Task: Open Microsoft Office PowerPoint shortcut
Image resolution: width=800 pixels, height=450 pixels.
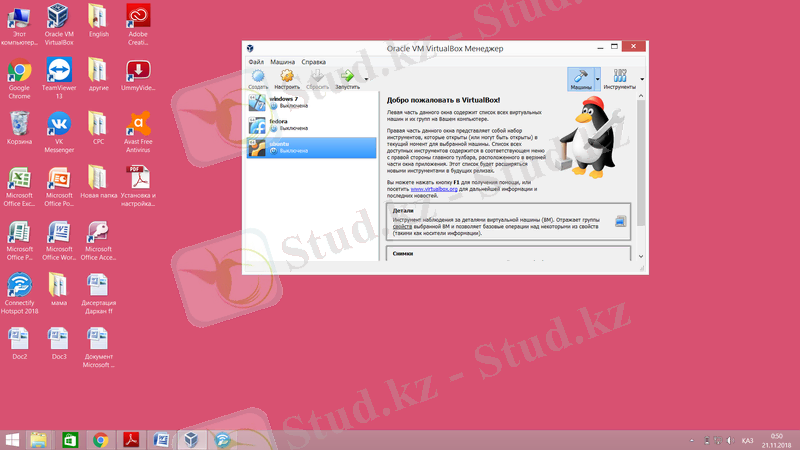Action: [59, 186]
